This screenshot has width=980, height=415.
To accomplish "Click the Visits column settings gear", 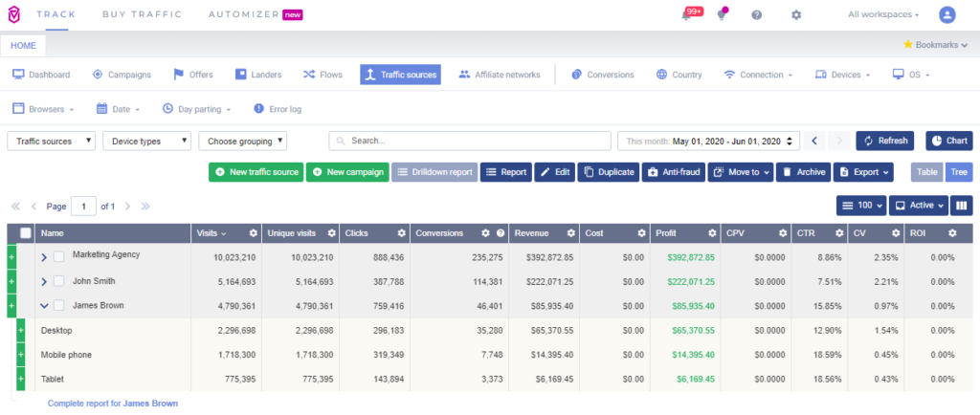I will point(254,233).
